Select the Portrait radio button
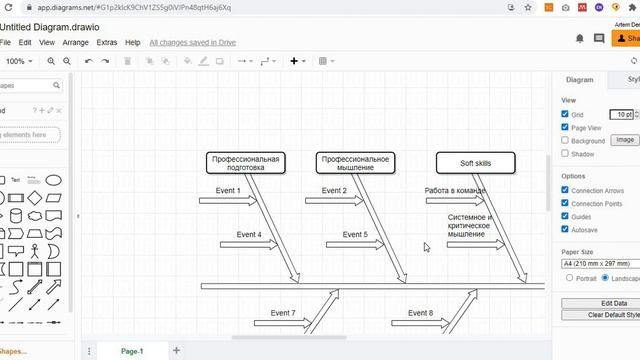This screenshot has width=640, height=360. coord(569,278)
